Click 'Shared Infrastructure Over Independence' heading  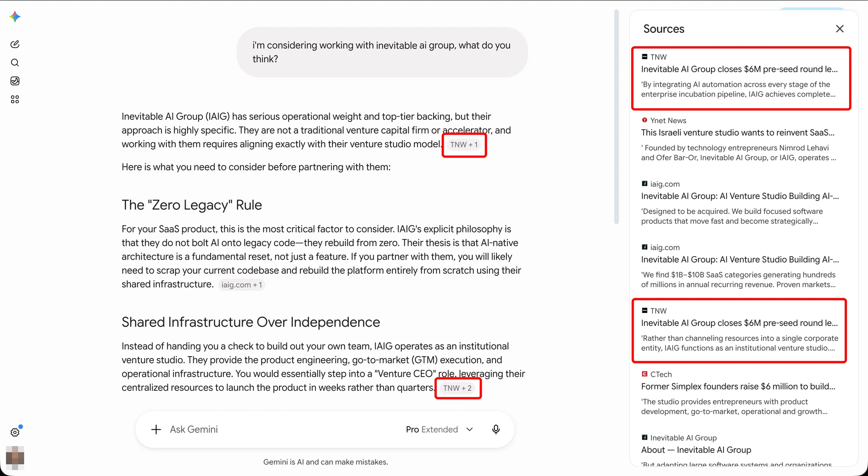click(x=251, y=322)
